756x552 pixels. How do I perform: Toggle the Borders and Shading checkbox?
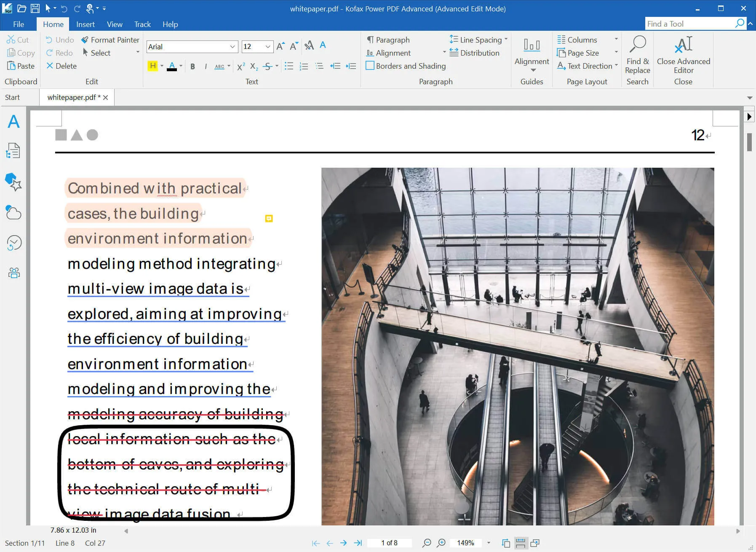pyautogui.click(x=370, y=66)
